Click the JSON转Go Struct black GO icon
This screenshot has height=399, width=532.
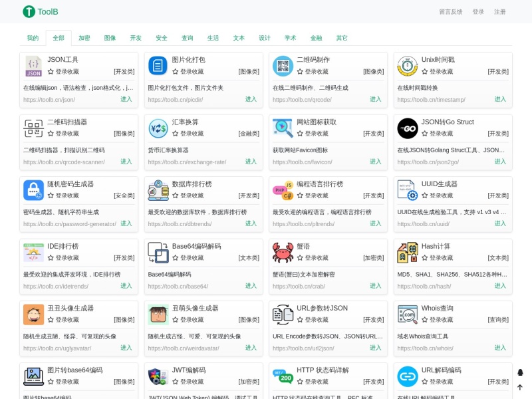(408, 128)
